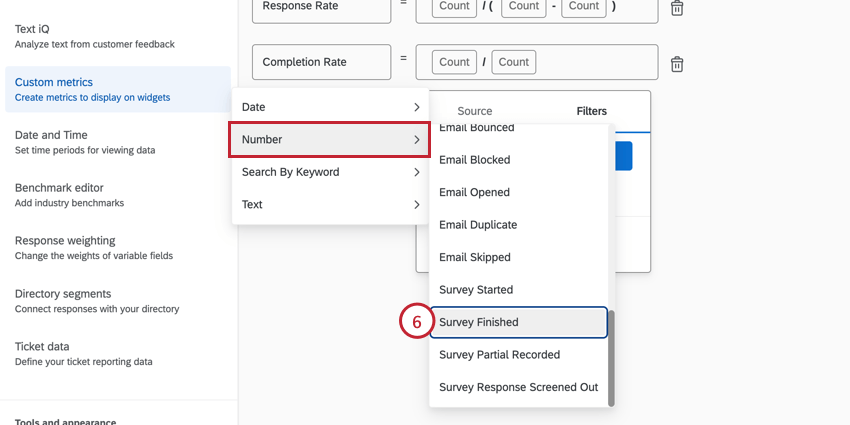
Task: Click the Completion Rate name field
Action: (321, 62)
